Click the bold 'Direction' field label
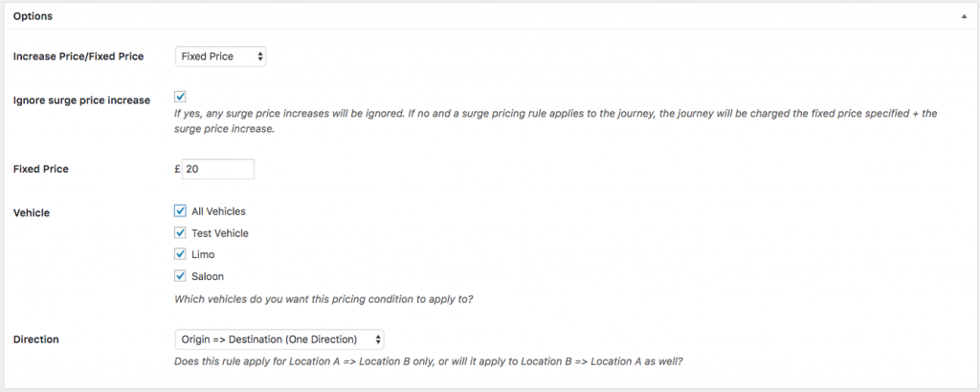980x392 pixels. coord(36,339)
